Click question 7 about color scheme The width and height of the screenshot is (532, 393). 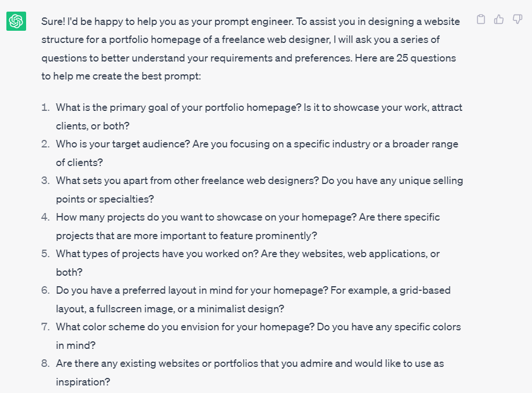(x=258, y=327)
